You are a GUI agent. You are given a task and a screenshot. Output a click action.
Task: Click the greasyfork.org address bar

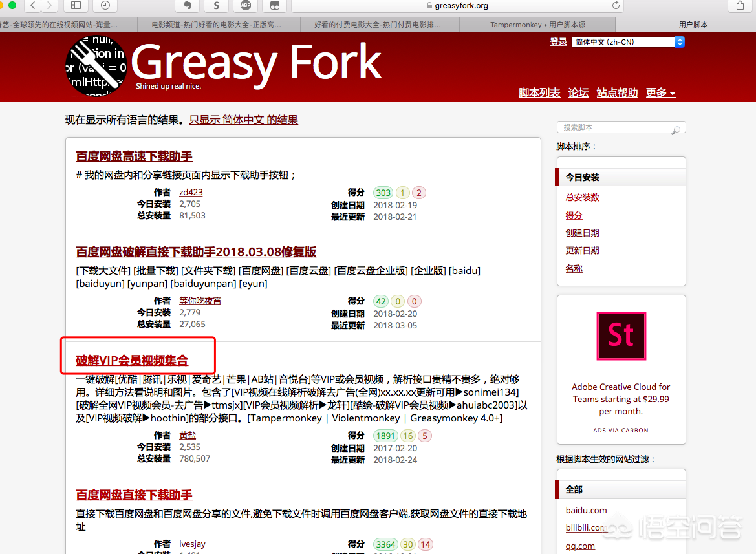[x=456, y=6]
